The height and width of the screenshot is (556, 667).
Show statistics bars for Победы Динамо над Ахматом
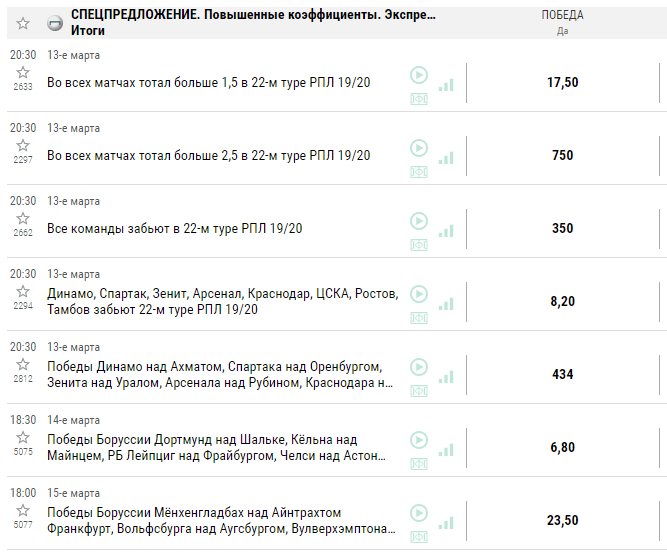[x=445, y=376]
